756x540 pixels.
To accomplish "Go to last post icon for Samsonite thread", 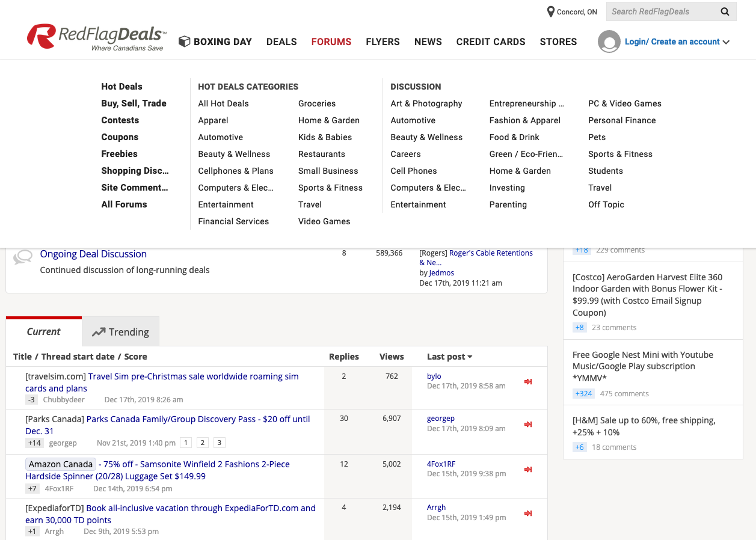I will (528, 470).
